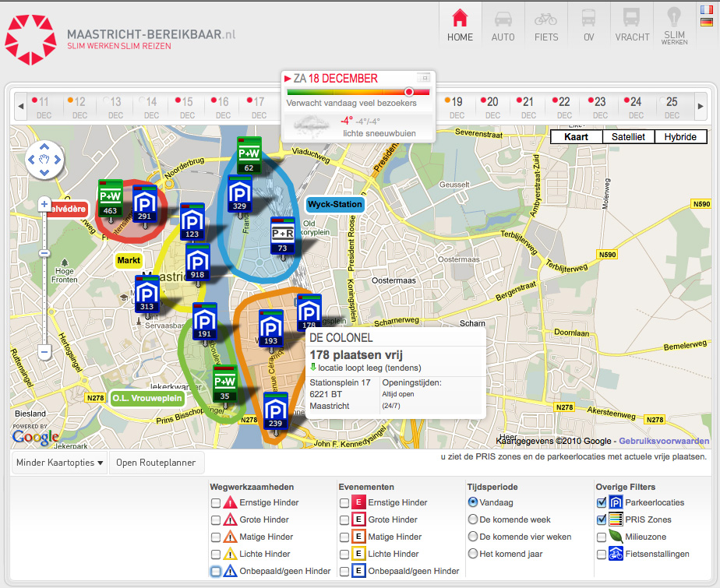Click the Milieuzone green leaf icon
The image size is (720, 588).
click(x=616, y=537)
